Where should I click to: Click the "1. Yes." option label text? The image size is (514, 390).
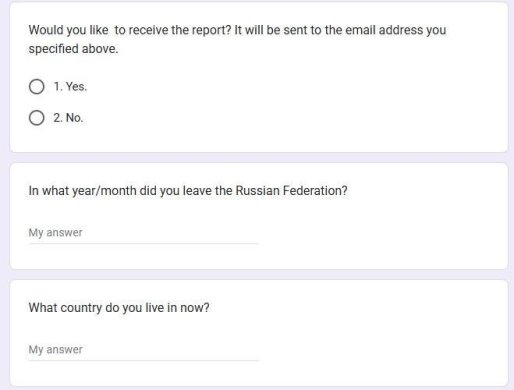tap(70, 87)
